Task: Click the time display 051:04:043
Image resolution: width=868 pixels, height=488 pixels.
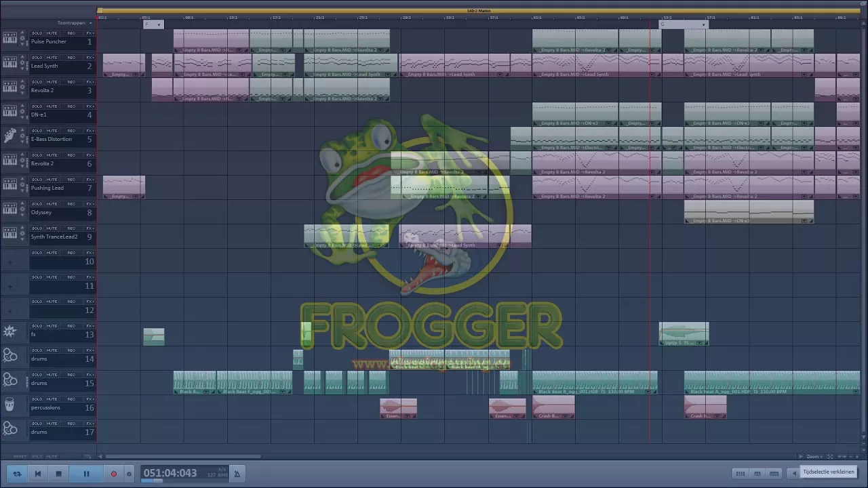Action: 170,473
